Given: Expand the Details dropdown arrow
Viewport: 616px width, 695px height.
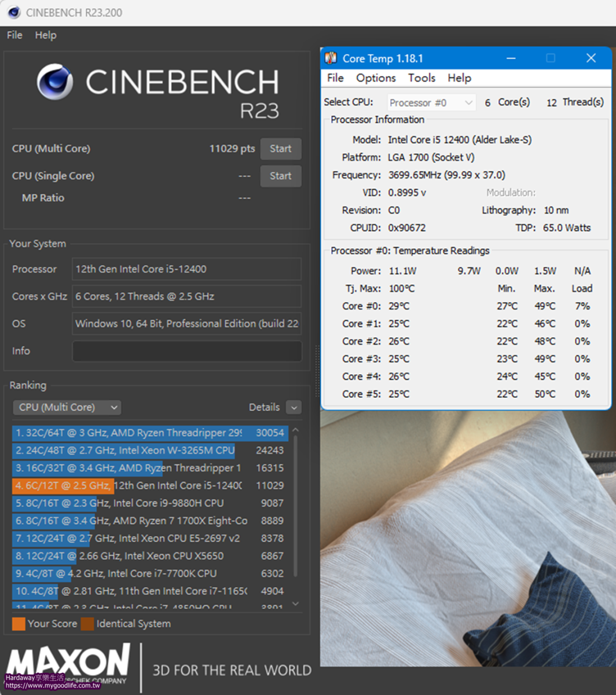Looking at the screenshot, I should [x=294, y=408].
